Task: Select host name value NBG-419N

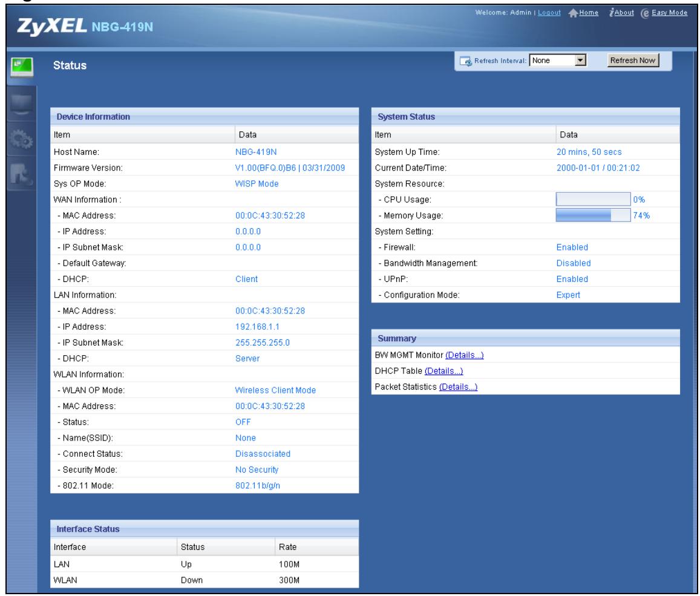Action: pyautogui.click(x=256, y=152)
